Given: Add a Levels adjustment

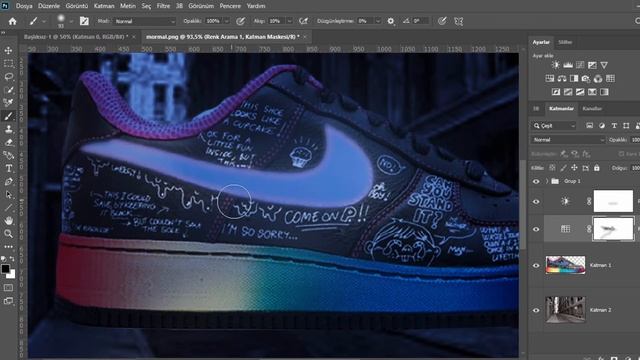Looking at the screenshot, I should [568, 65].
